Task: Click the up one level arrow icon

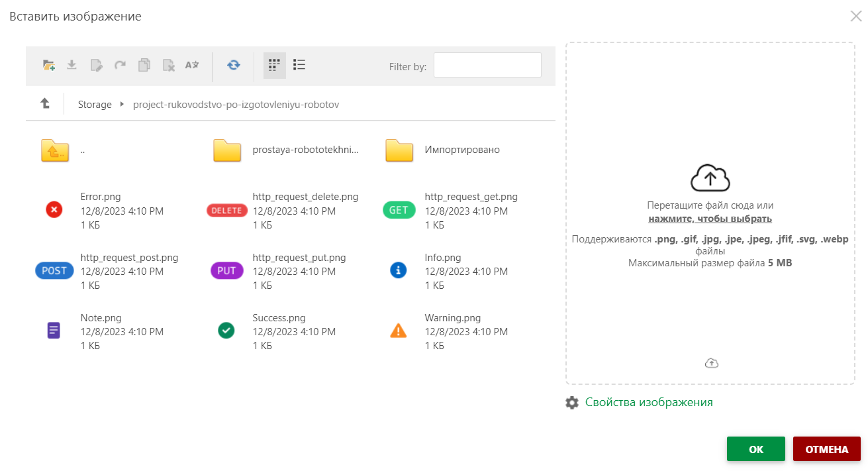Action: pos(45,103)
